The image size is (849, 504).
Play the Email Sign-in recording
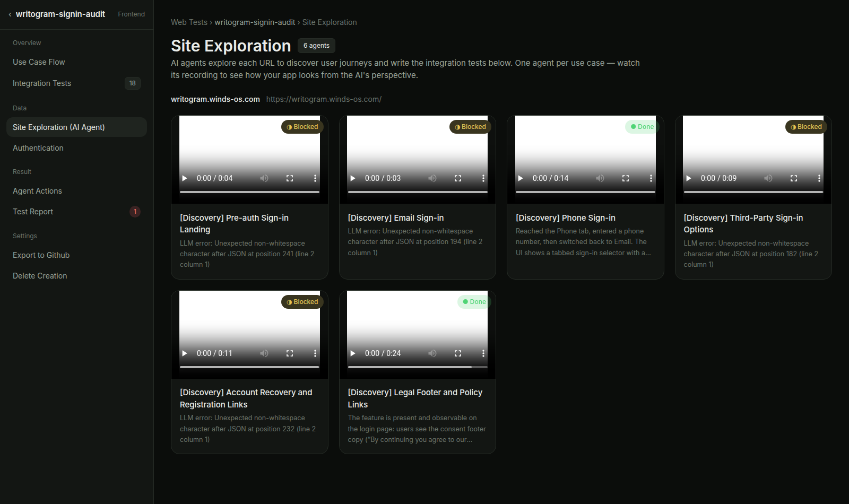[353, 178]
